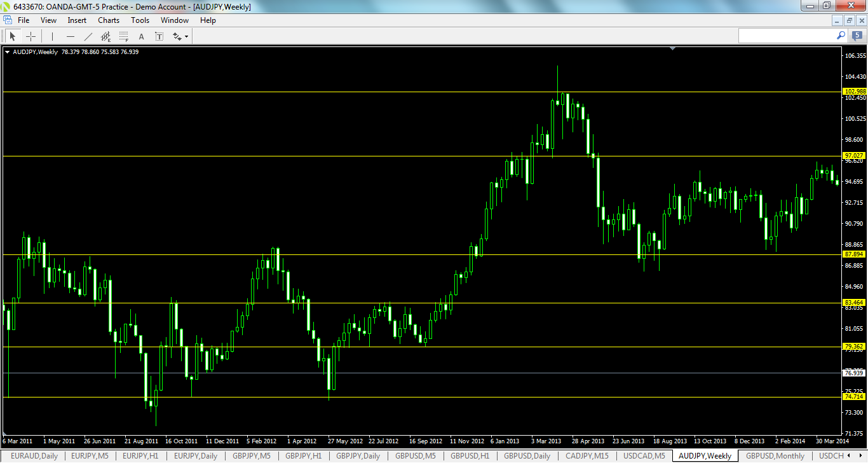Select the Crosshair tool
The width and height of the screenshot is (868, 463).
tap(31, 36)
